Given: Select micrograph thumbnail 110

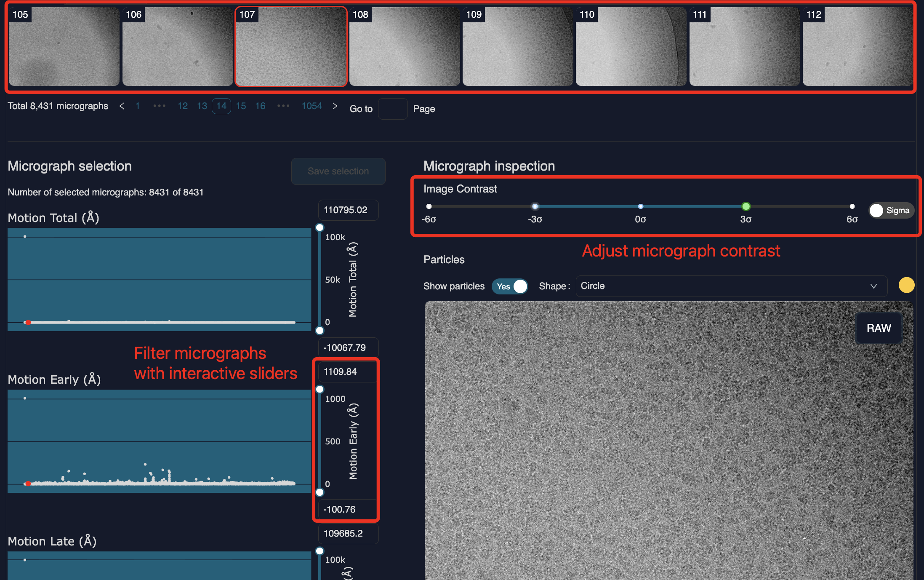Looking at the screenshot, I should coord(631,46).
